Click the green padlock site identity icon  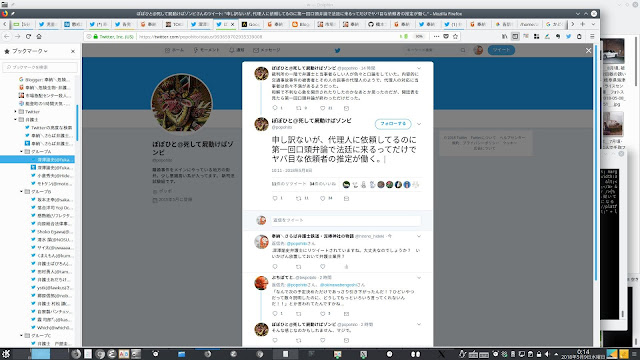click(x=96, y=37)
